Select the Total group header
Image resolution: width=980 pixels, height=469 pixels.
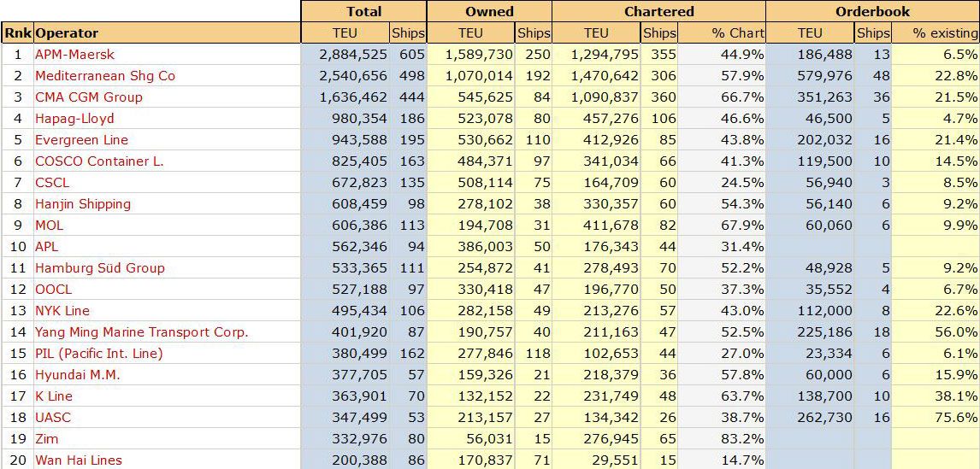point(363,11)
